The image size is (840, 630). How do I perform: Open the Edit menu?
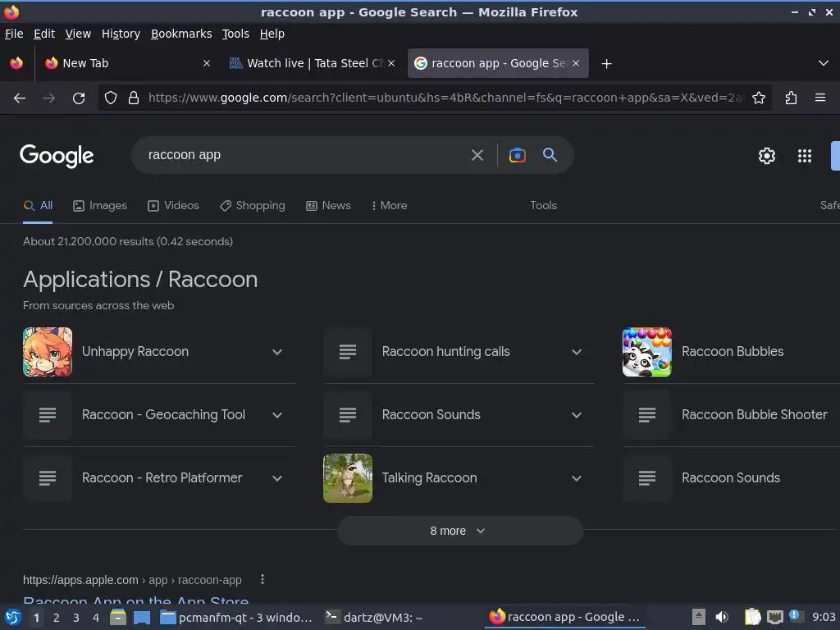click(x=44, y=34)
